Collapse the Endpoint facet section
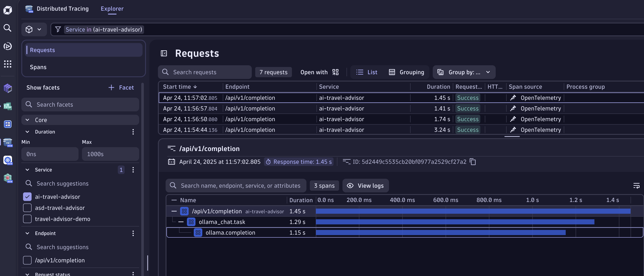 [x=27, y=233]
